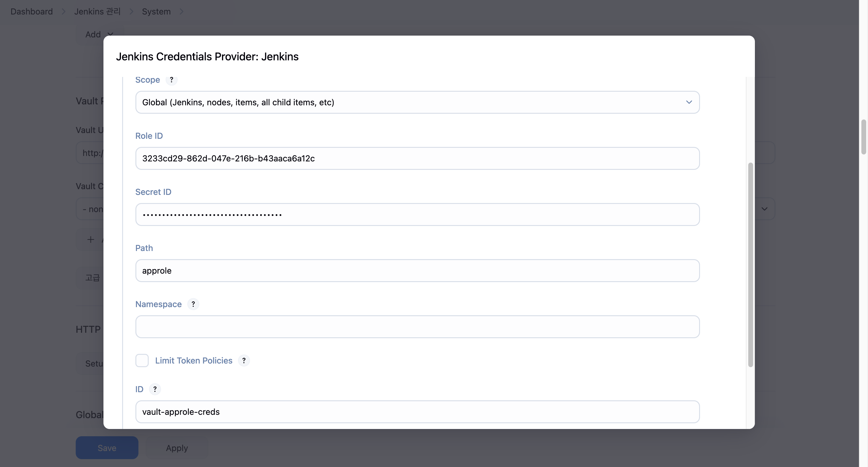Open Jenkins 관리 breadcrumb
The image size is (868, 467).
pyautogui.click(x=97, y=11)
